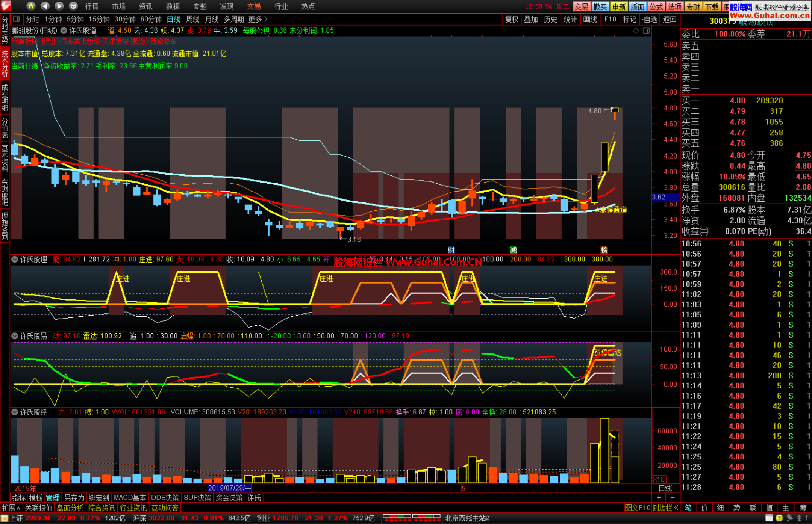Image resolution: width=812 pixels, height=524 pixels.
Task: Open the 技术分析 side tab
Action: [x=5, y=64]
